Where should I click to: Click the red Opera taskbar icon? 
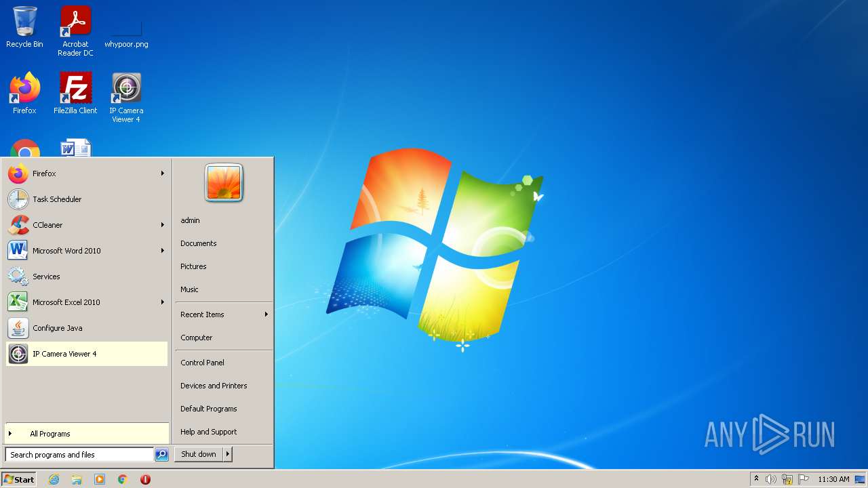click(145, 479)
